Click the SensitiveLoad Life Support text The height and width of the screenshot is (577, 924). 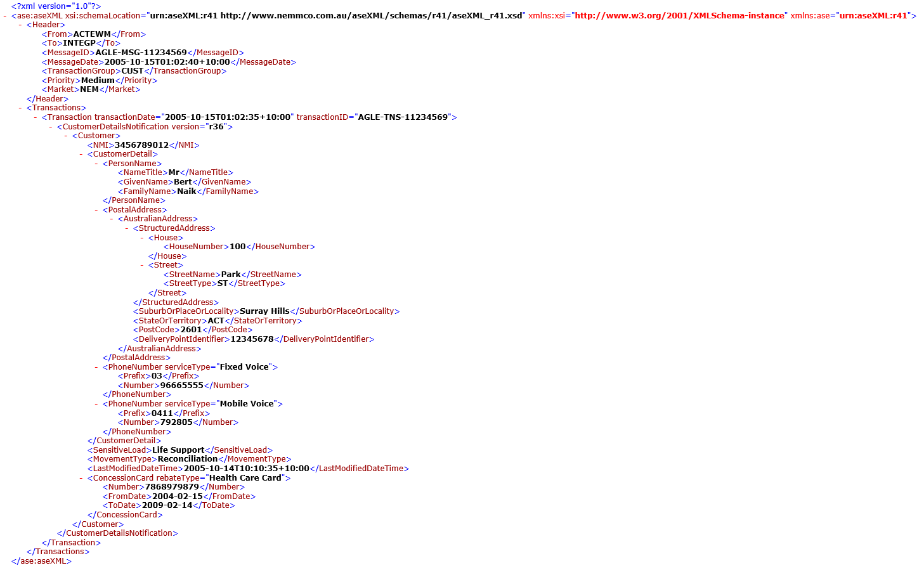click(x=178, y=450)
